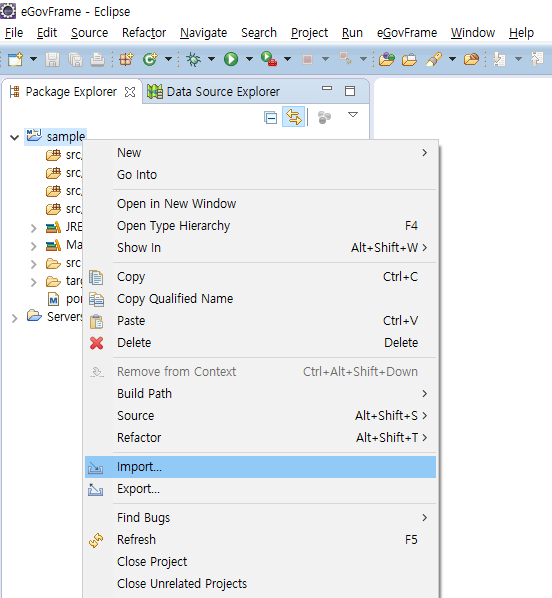
Task: Expand the JRE library tree node
Action: click(x=34, y=228)
